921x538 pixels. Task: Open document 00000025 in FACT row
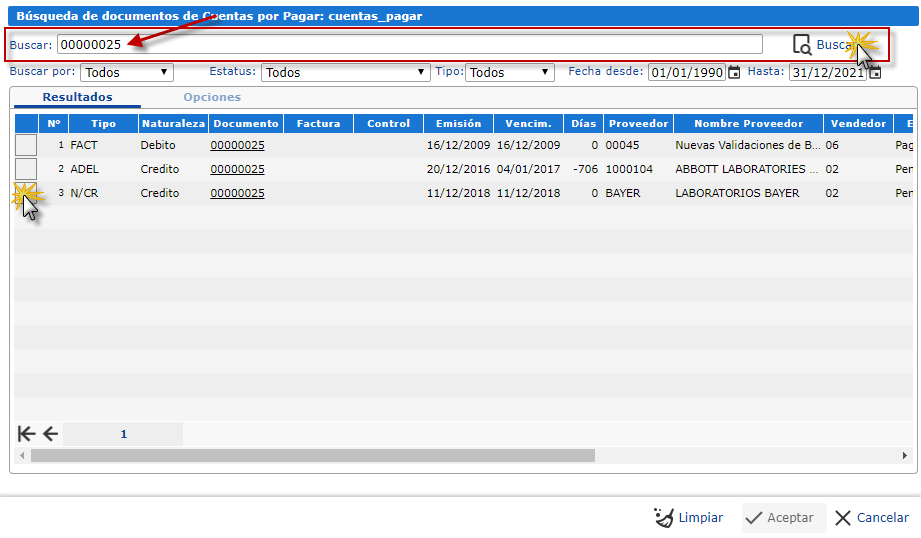pyautogui.click(x=237, y=145)
